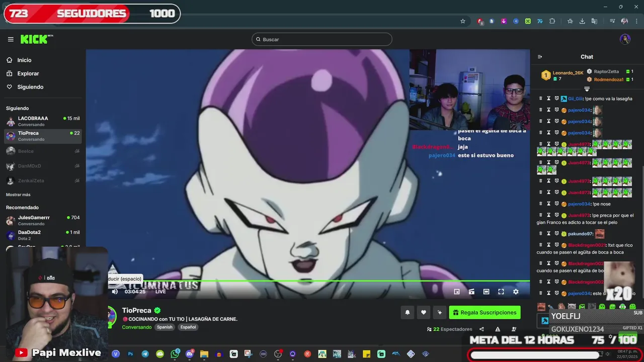Open Chrome downloads icon
This screenshot has height=362, width=644.
point(582,21)
